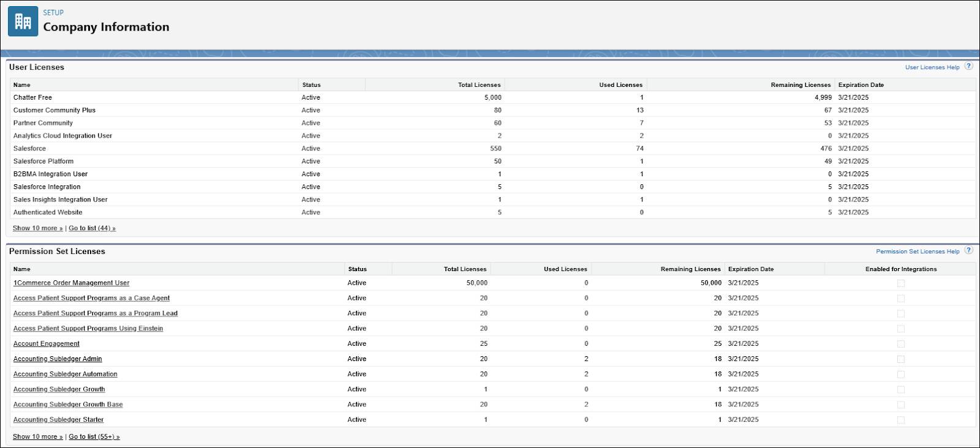Open Accounting Subledger Growth Base license

pyautogui.click(x=68, y=405)
